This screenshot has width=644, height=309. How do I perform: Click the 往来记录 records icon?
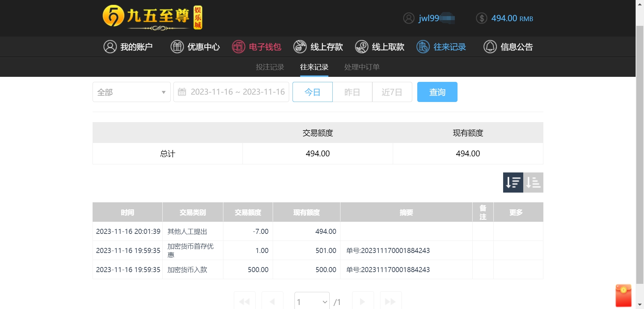pyautogui.click(x=423, y=47)
